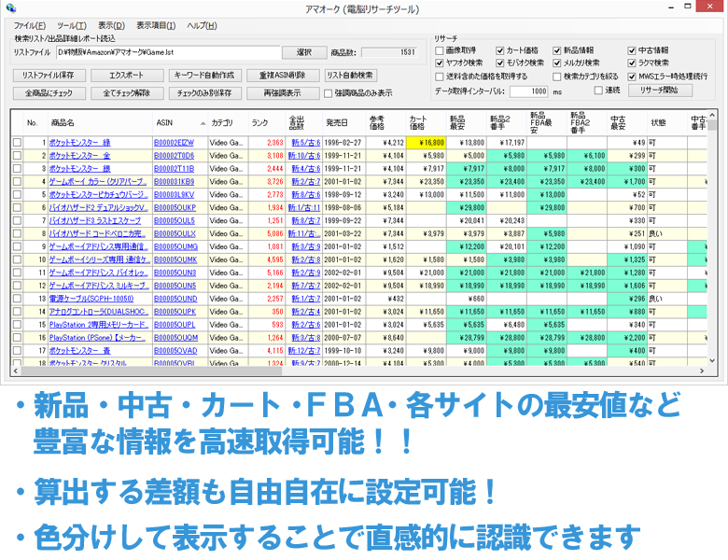Open the 電源ケーブル(SCPH-10050) product link
The image size is (728, 560).
91,299
